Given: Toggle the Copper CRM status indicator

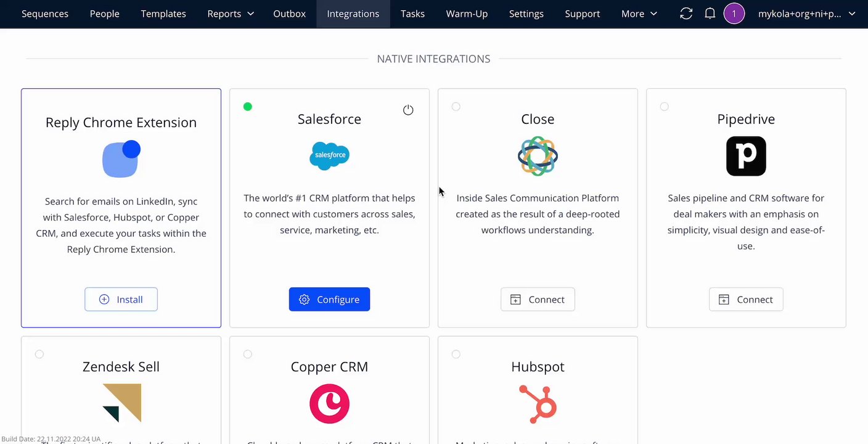Looking at the screenshot, I should point(248,354).
